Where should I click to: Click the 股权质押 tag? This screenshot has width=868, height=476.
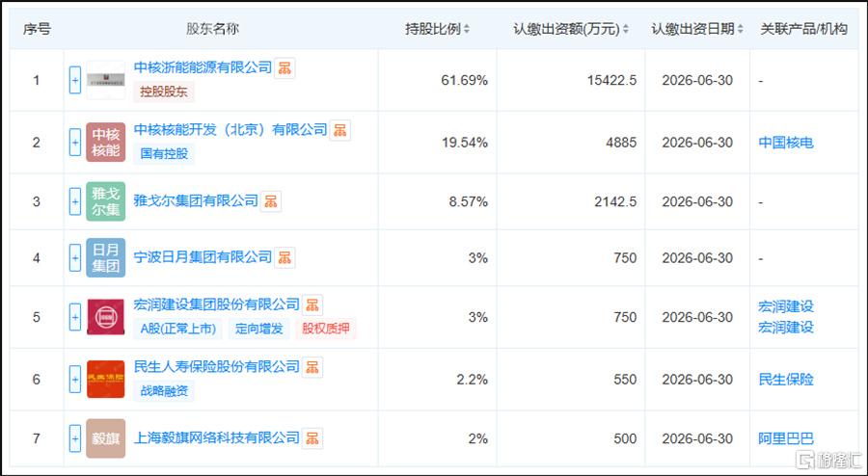(326, 329)
